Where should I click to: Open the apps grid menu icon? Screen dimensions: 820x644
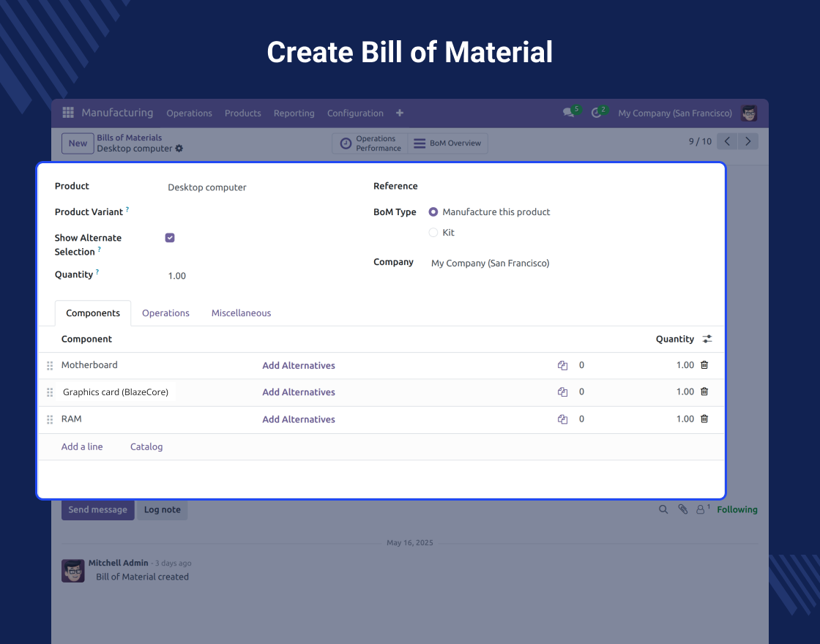pos(68,113)
